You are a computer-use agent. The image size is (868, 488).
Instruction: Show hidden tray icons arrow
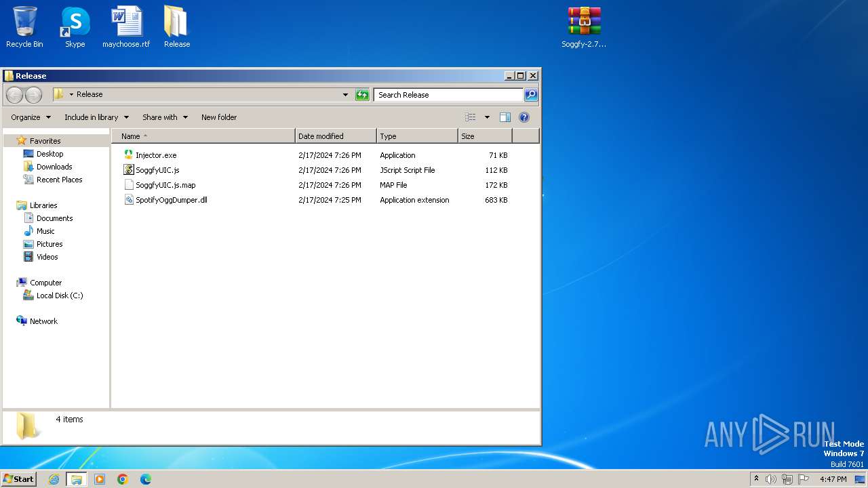point(756,479)
